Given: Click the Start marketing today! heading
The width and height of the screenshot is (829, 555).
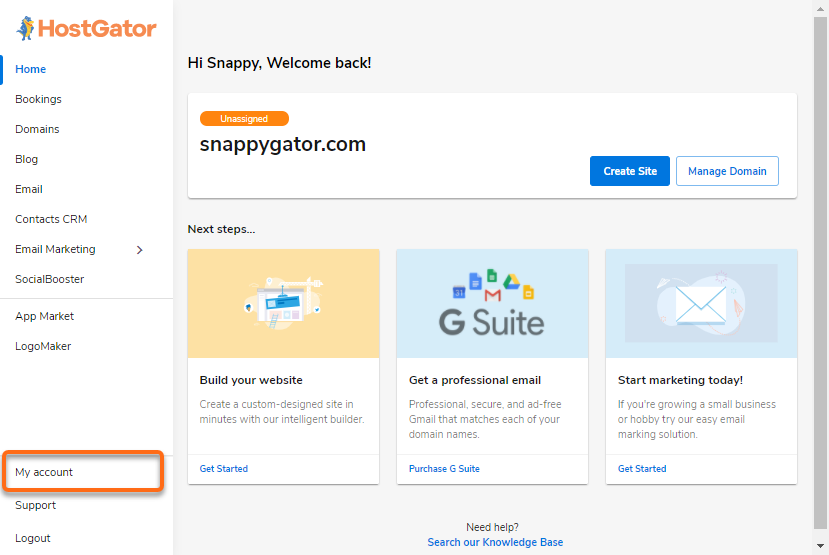Looking at the screenshot, I should click(x=680, y=380).
